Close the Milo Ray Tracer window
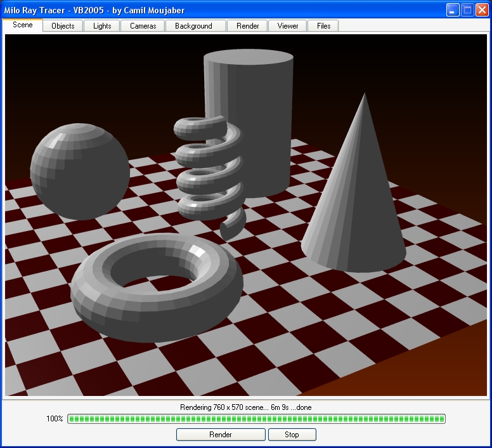The image size is (492, 448). (x=482, y=10)
